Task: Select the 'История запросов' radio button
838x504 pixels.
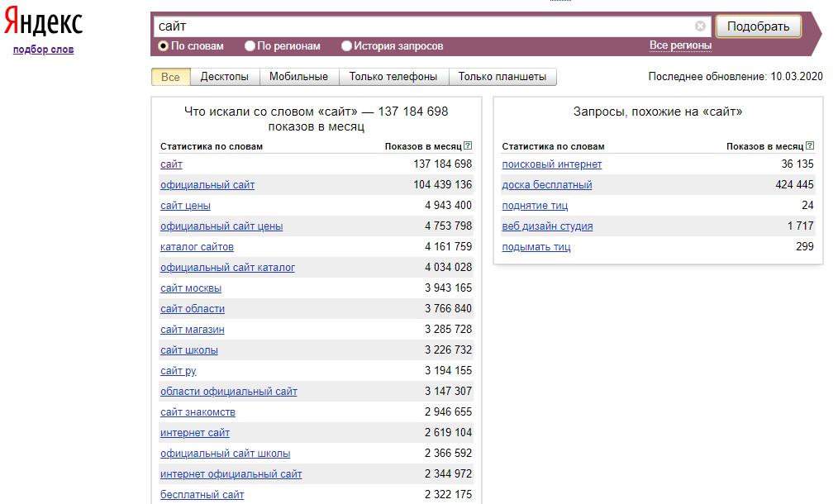Action: pyautogui.click(x=346, y=46)
